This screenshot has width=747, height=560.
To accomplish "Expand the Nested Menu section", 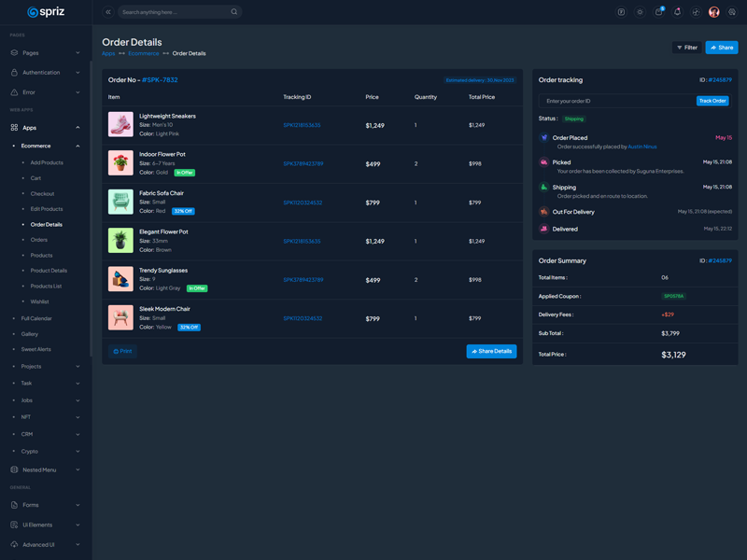I will point(45,469).
